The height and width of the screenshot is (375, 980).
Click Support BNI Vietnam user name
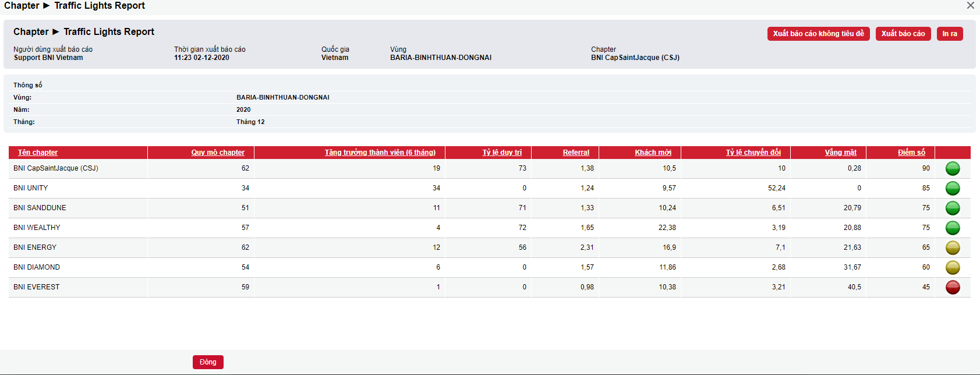48,58
